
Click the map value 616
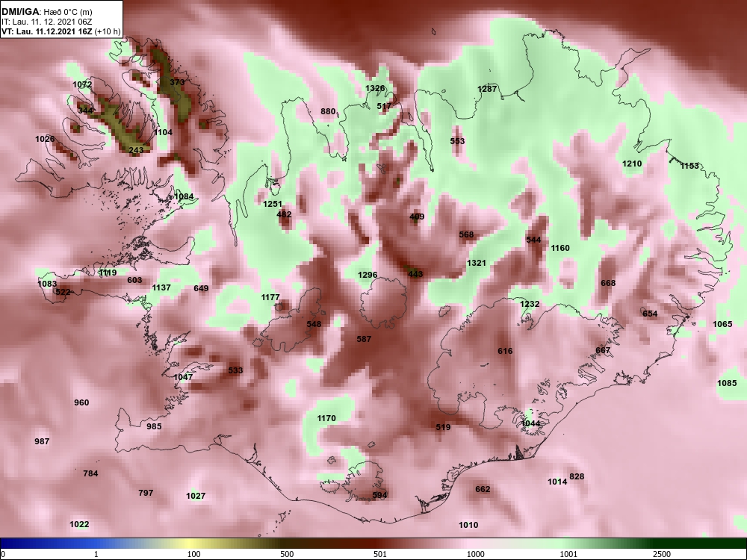tap(505, 351)
